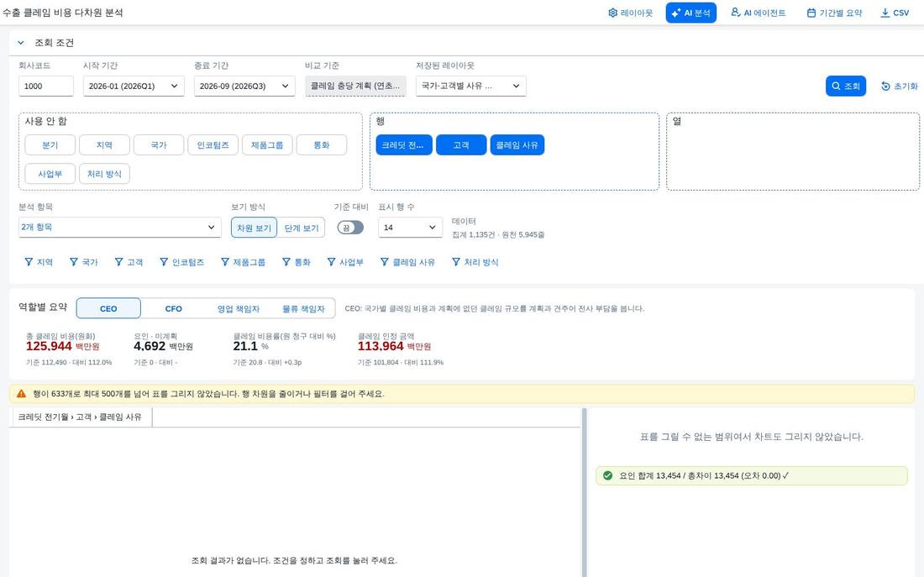Click the yellow warning triangle icon
The height and width of the screenshot is (577, 924).
(21, 394)
